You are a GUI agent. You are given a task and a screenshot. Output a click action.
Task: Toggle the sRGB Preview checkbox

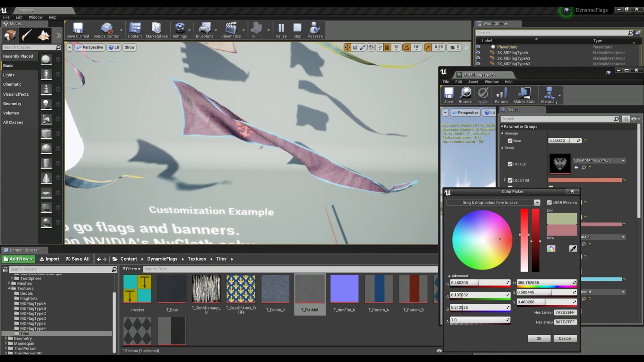point(549,203)
